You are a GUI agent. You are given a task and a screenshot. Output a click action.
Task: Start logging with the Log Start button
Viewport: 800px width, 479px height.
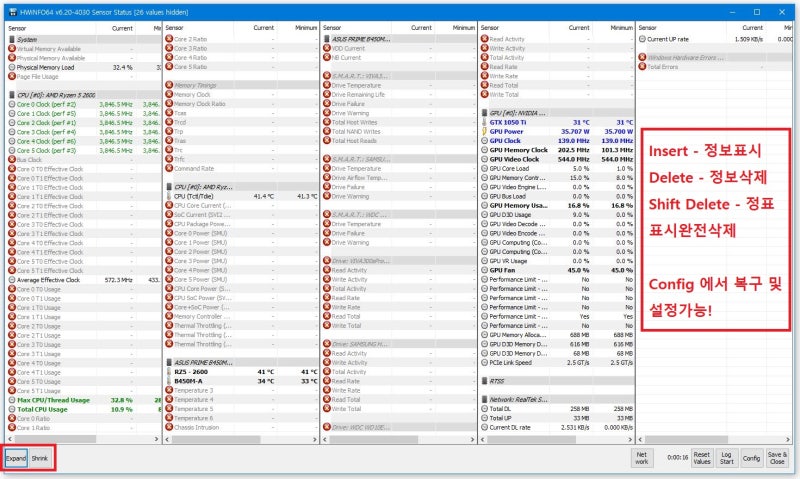tap(727, 458)
